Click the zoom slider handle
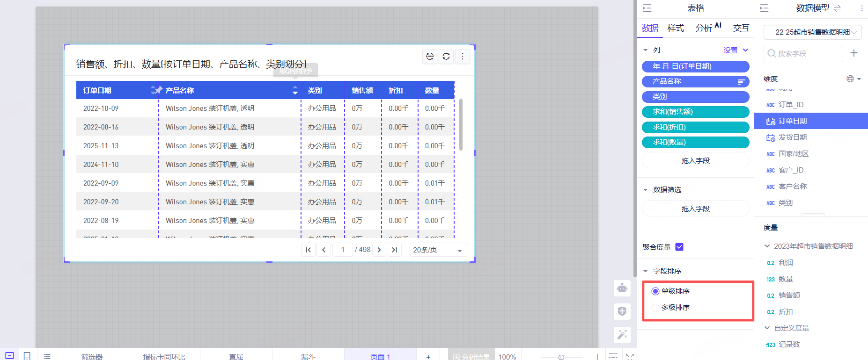The image size is (868, 360). point(561,357)
